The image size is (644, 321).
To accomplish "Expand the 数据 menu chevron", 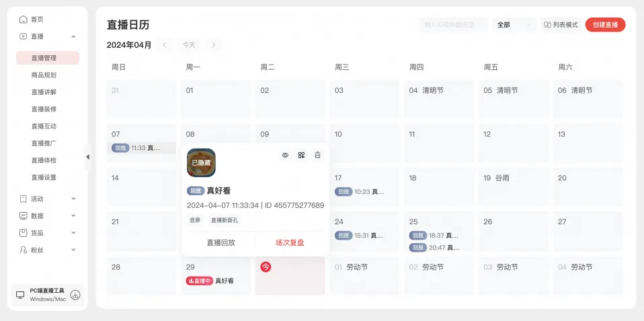I will coord(73,216).
